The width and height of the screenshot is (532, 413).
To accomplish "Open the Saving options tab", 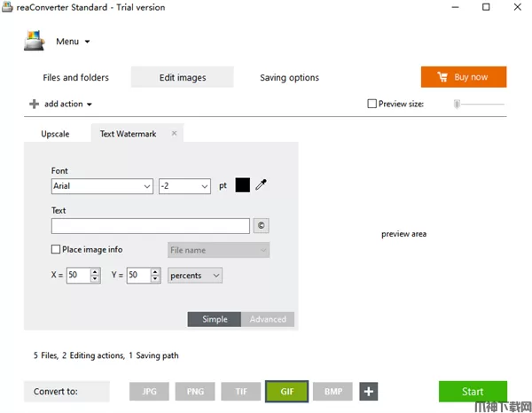I will (289, 77).
